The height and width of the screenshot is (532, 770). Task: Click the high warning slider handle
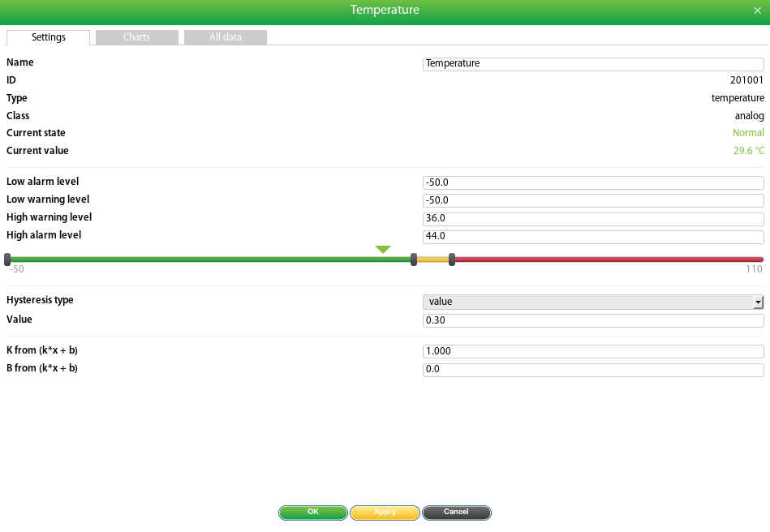(414, 260)
